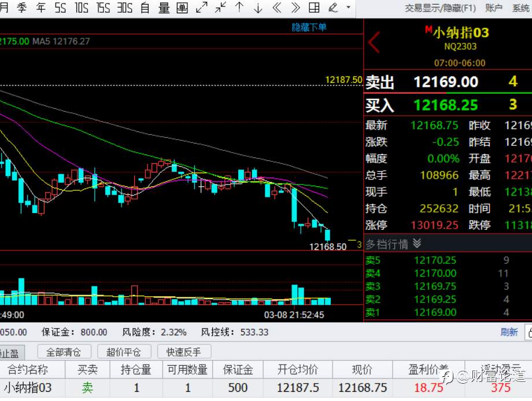This screenshot has width=532, height=401.
Task: Click the 刷新 refresh link
Action: pyautogui.click(x=509, y=332)
